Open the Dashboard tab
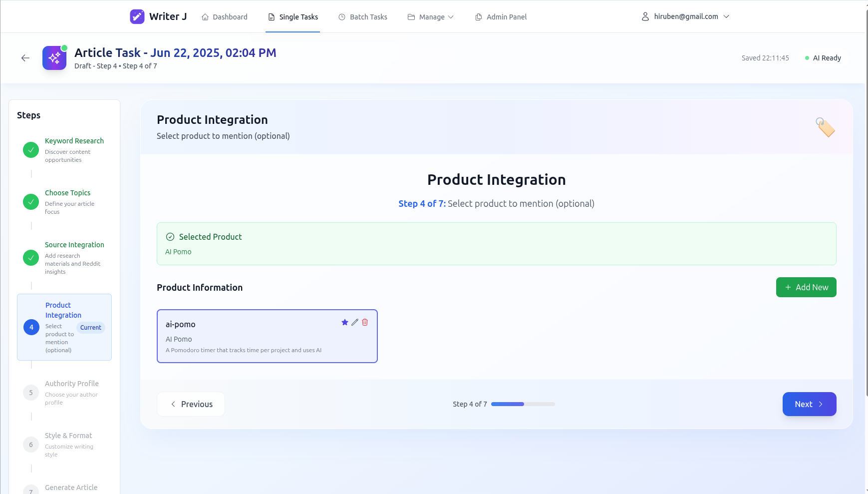Screen dimensions: 868x494 pos(225,17)
